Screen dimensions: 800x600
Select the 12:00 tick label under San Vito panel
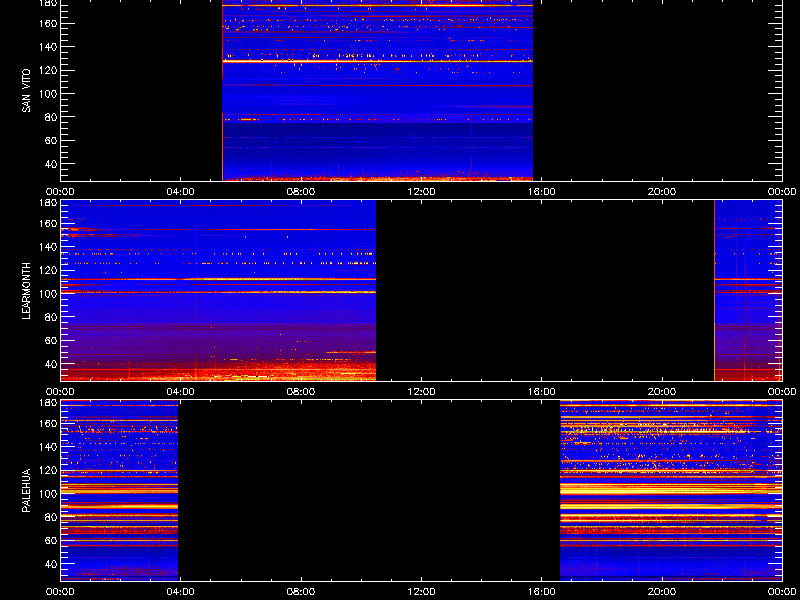click(x=421, y=192)
